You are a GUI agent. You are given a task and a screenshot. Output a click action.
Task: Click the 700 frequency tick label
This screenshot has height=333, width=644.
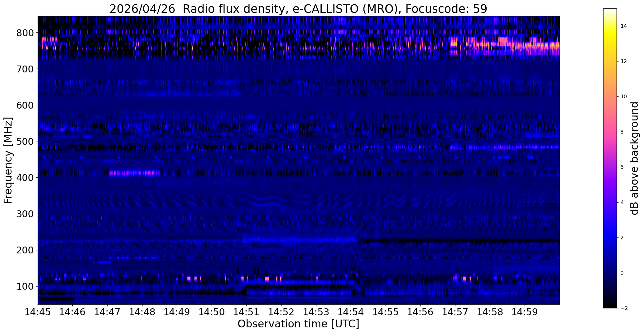pos(25,69)
